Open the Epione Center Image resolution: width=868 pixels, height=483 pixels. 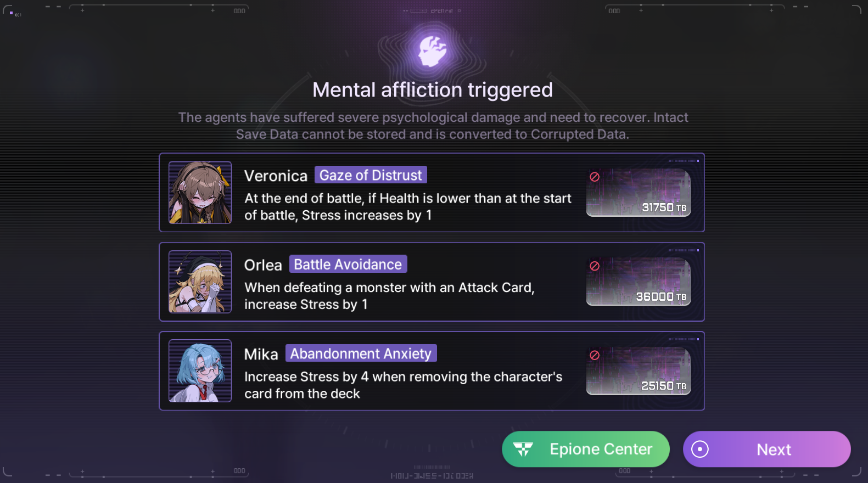click(586, 449)
